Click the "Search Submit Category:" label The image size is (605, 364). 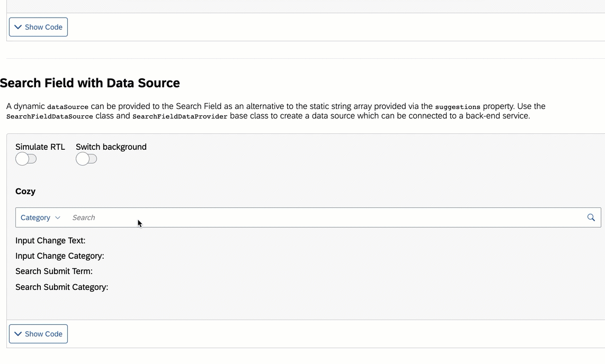click(x=61, y=287)
